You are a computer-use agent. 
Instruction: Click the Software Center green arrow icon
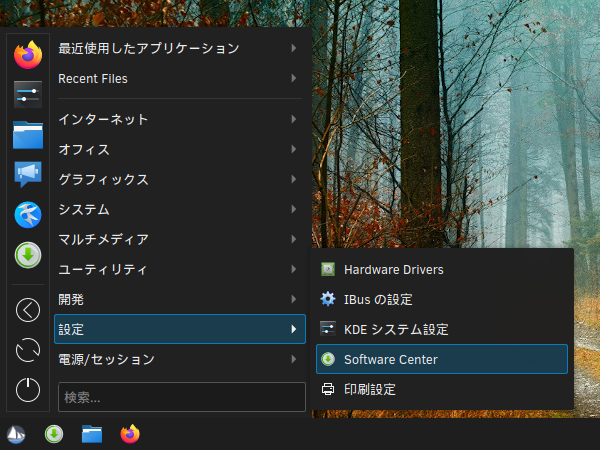pyautogui.click(x=328, y=359)
